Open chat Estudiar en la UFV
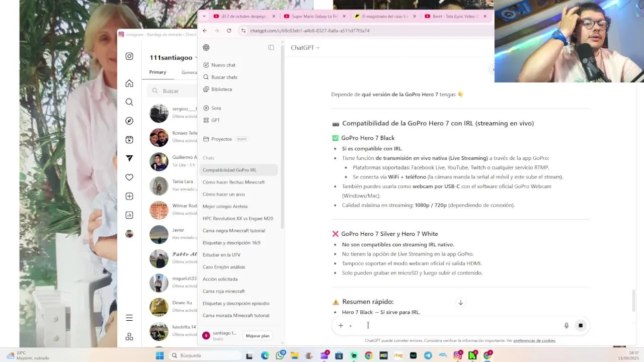Image resolution: width=644 pixels, height=362 pixels. [239, 255]
